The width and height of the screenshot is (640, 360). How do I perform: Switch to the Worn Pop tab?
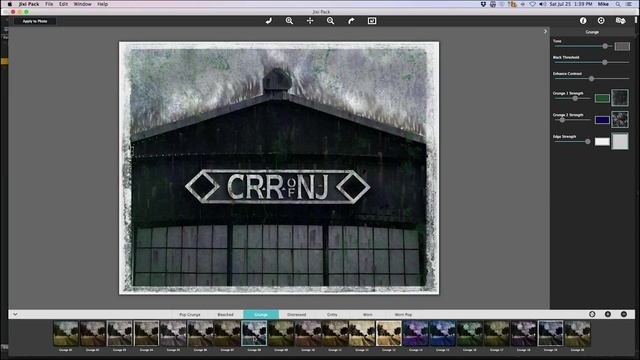coord(403,315)
